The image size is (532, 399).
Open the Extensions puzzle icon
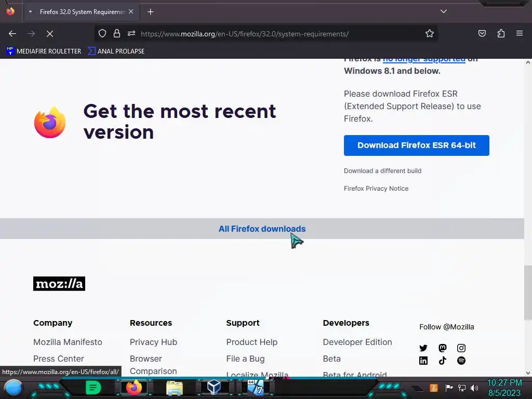(x=501, y=34)
